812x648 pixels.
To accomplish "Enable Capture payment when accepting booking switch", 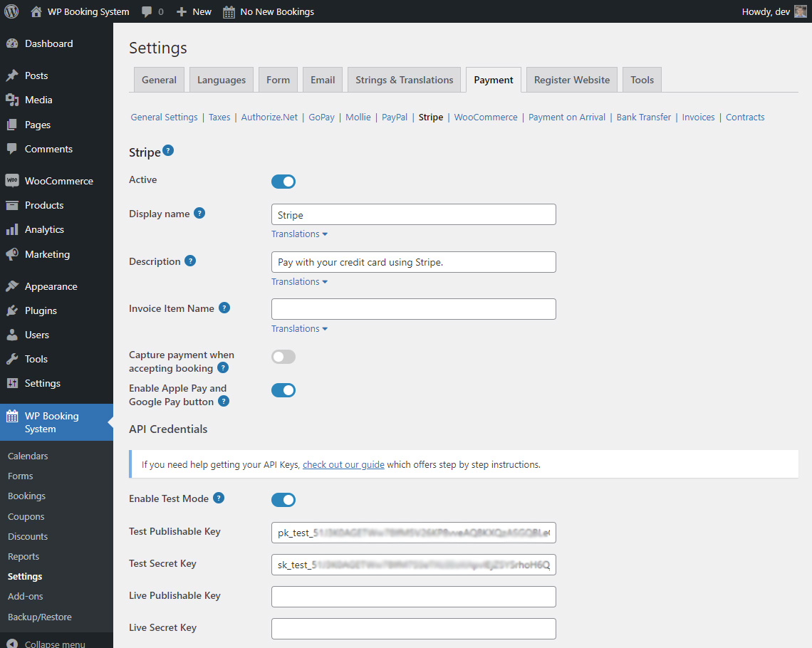I will point(283,357).
